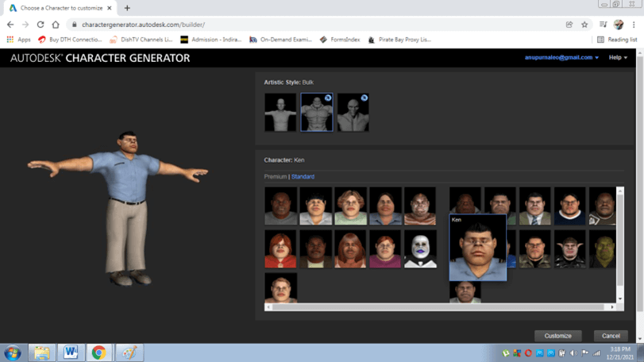
Task: Bookmark this page with the star icon
Action: 584,25
